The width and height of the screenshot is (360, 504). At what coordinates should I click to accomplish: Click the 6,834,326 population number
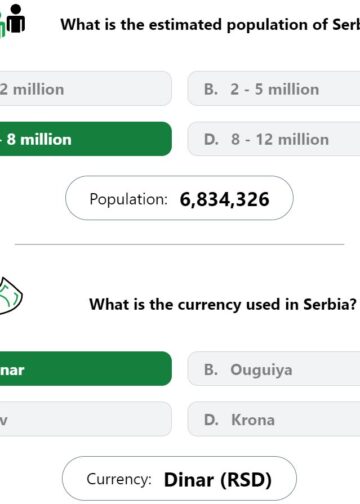(224, 199)
